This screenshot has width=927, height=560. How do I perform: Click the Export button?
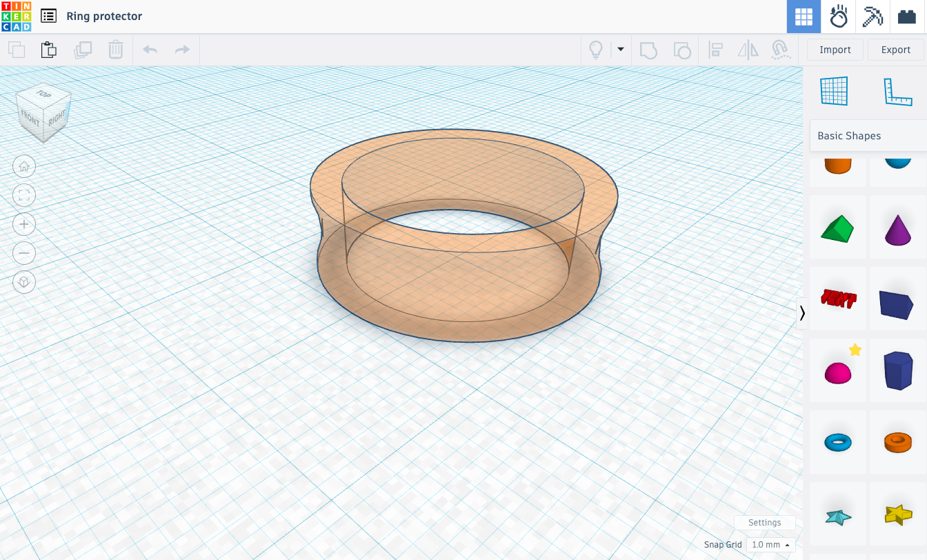tap(896, 50)
